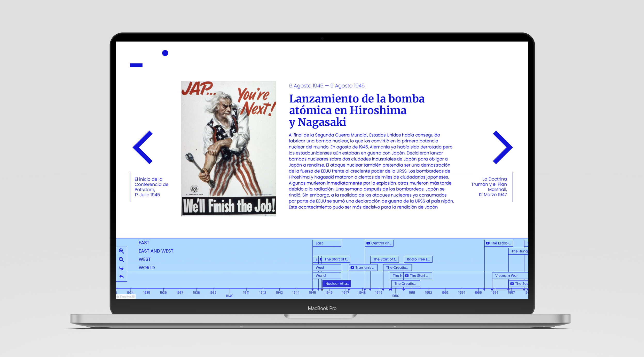Click video icon on The Sue... marker
The image size is (644, 357).
[x=512, y=283]
